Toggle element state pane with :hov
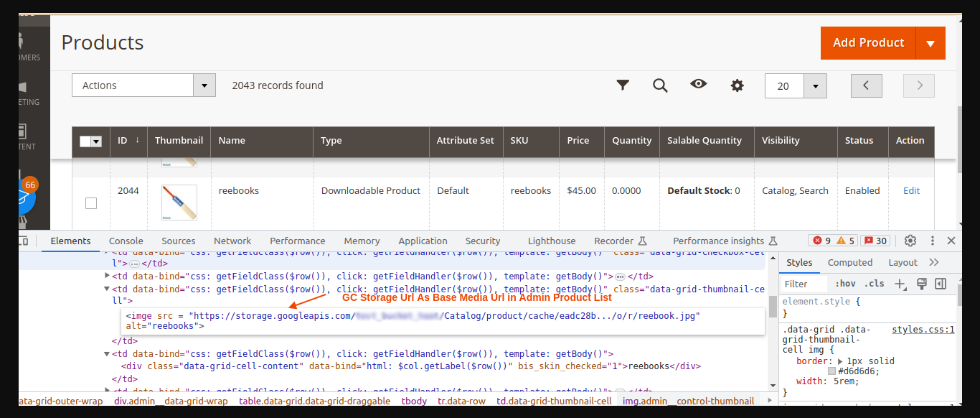 click(x=845, y=284)
